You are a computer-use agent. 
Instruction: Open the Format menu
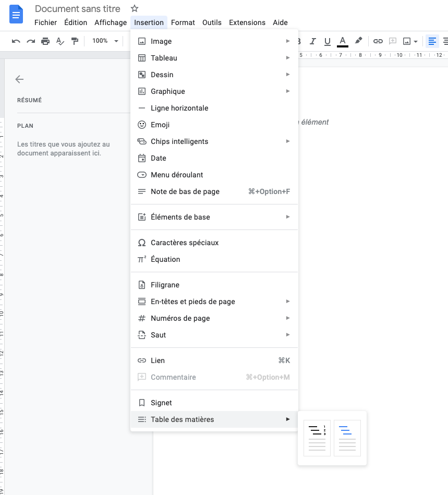183,22
